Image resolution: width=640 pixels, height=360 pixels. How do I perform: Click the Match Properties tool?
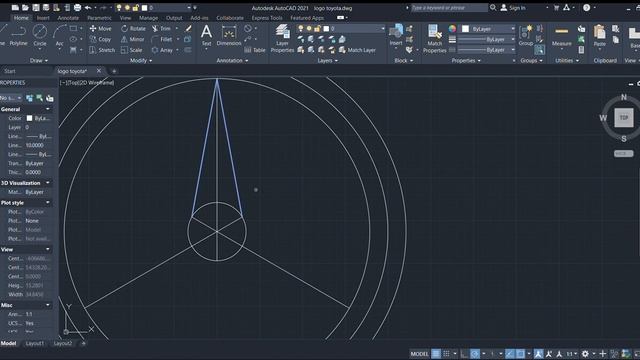434,38
